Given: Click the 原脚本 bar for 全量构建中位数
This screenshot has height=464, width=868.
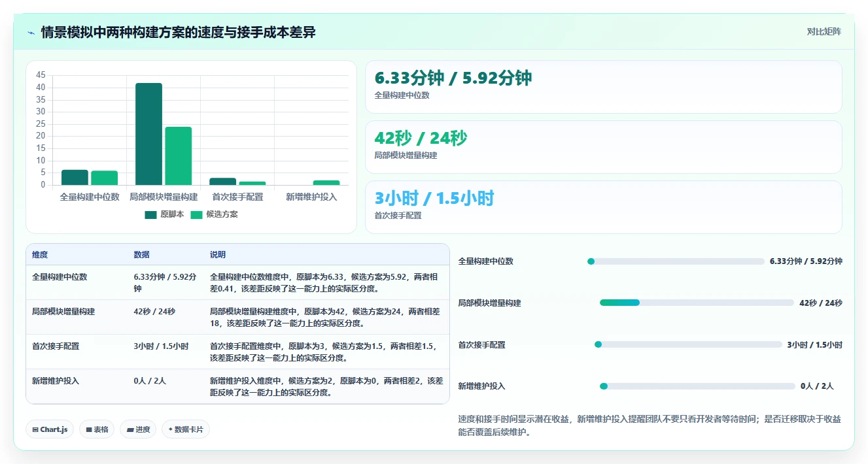Looking at the screenshot, I should click(75, 177).
